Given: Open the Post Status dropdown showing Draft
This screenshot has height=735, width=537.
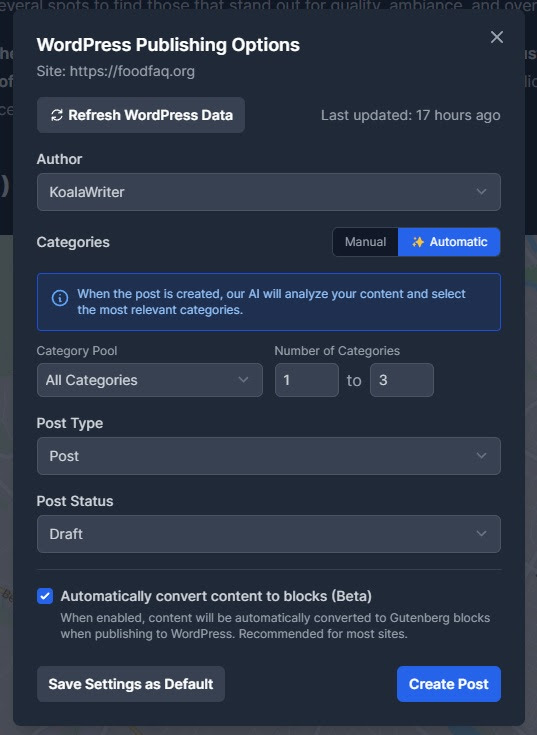Looking at the screenshot, I should tap(268, 533).
